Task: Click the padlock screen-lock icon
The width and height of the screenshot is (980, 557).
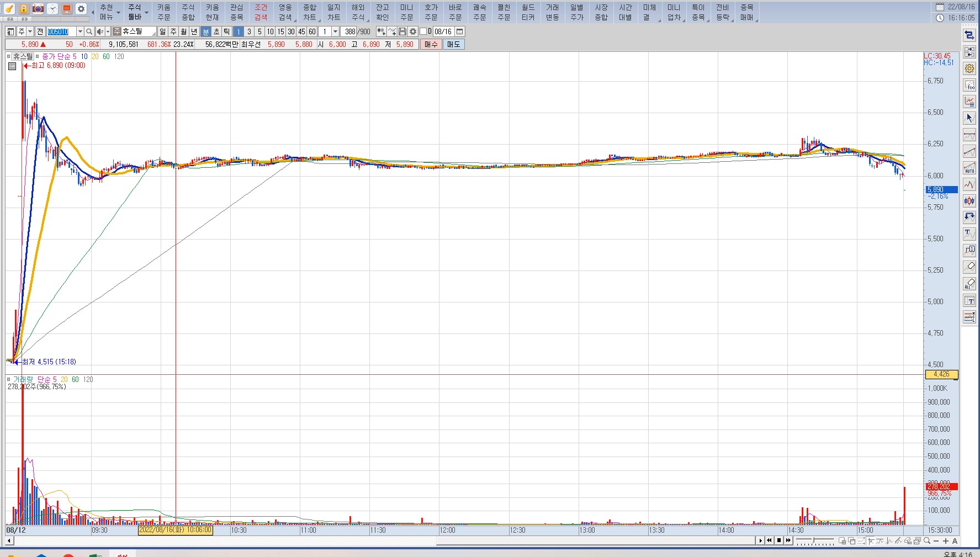Action: click(x=24, y=8)
